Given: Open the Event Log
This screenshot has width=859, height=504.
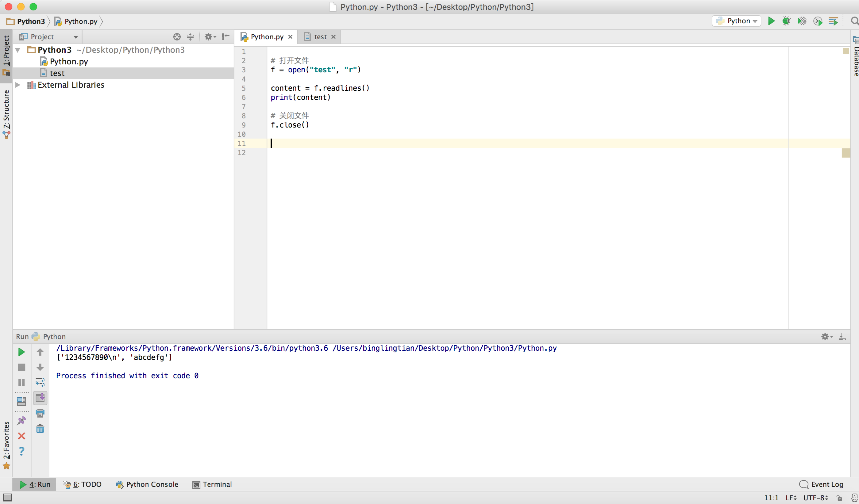Looking at the screenshot, I should pyautogui.click(x=822, y=484).
